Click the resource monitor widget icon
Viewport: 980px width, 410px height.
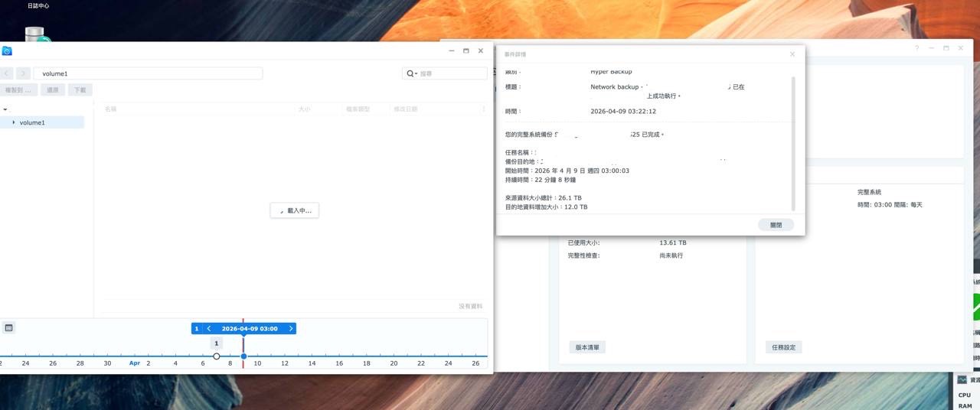point(962,379)
